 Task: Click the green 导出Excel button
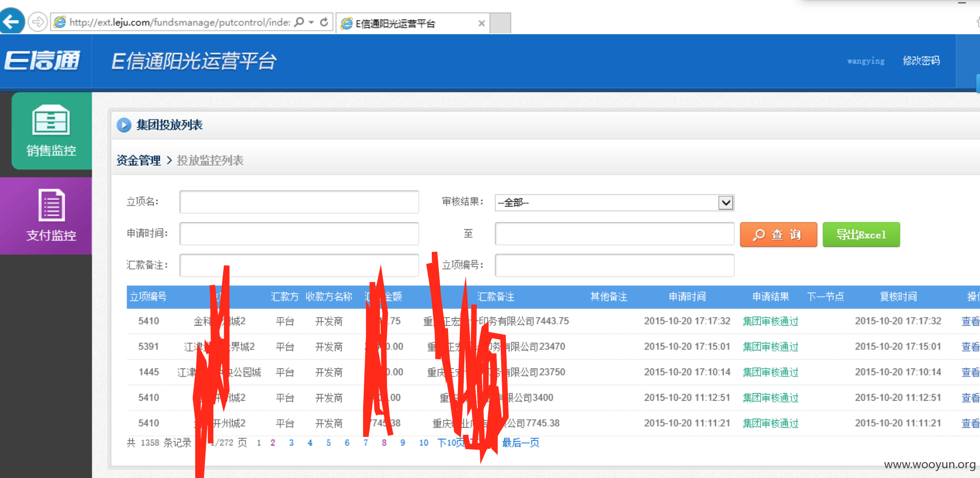[x=861, y=234]
